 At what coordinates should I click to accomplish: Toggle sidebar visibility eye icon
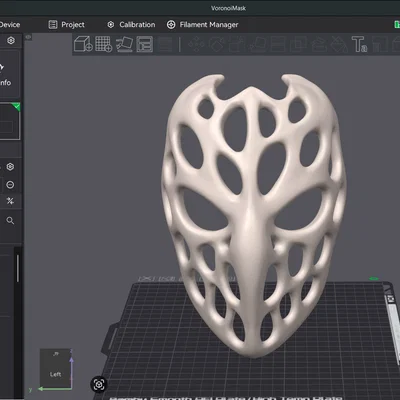pos(28,37)
